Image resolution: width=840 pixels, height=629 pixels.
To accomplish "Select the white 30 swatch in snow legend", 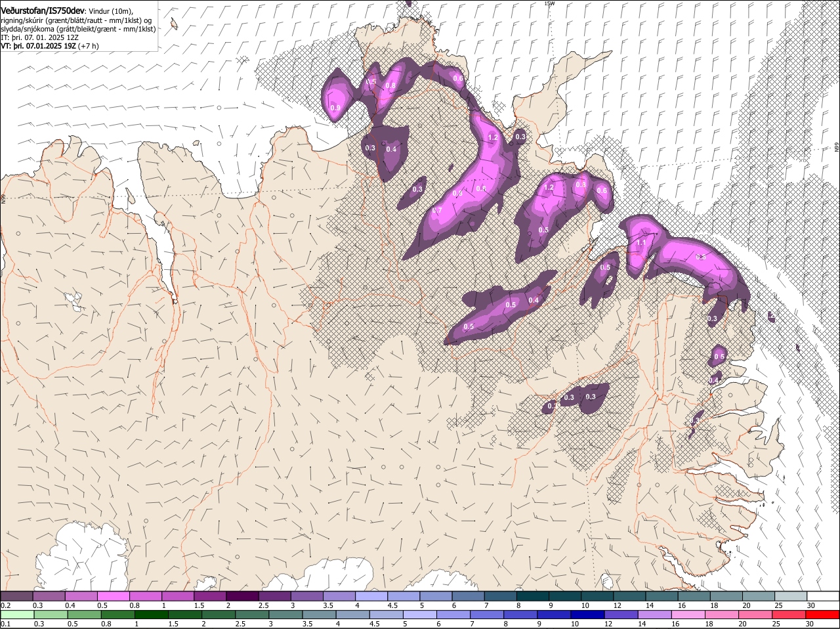I will [823, 596].
